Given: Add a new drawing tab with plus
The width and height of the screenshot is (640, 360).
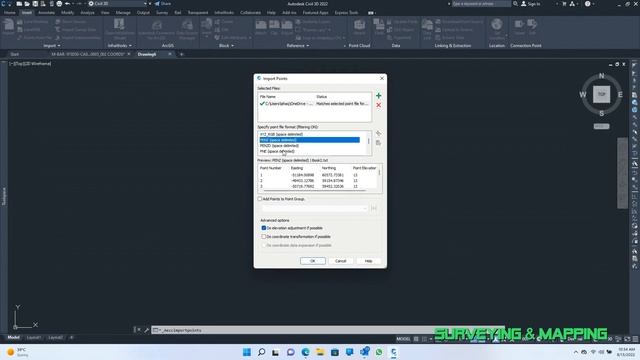Looking at the screenshot, I should (x=182, y=54).
